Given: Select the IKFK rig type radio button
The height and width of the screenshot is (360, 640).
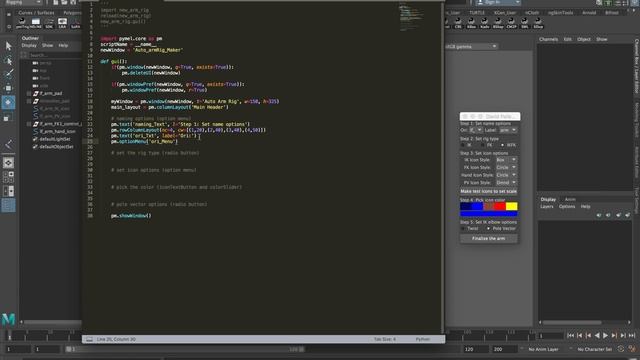Looking at the screenshot, I should (x=502, y=145).
